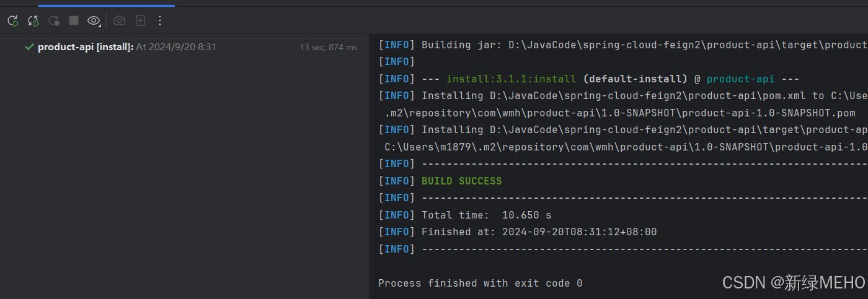Click the Installing pom.xml output line
The height and width of the screenshot is (299, 868).
pyautogui.click(x=623, y=96)
